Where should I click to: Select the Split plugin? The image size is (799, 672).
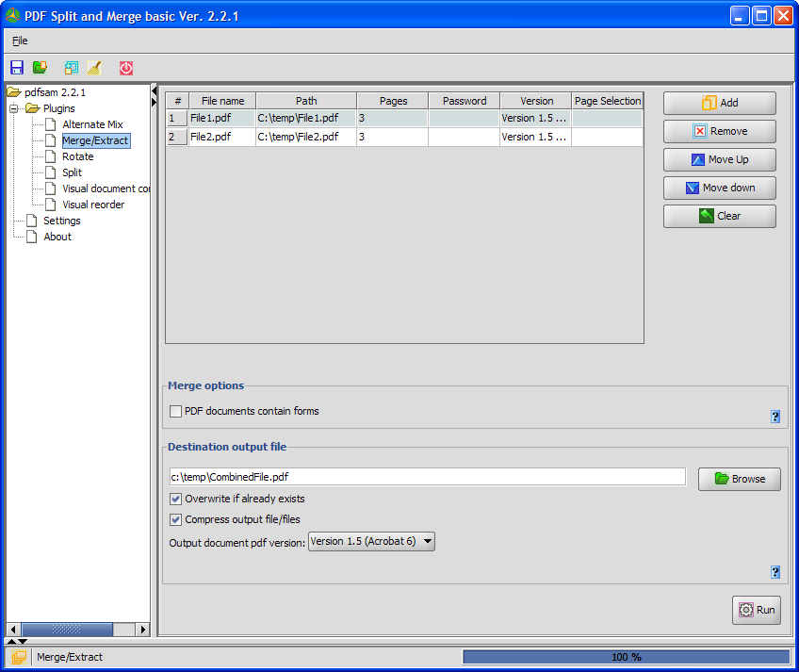click(72, 172)
